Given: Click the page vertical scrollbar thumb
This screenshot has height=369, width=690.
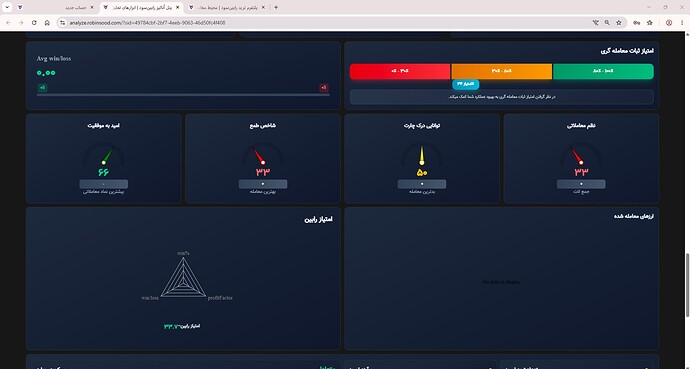Looking at the screenshot, I should pos(687,285).
